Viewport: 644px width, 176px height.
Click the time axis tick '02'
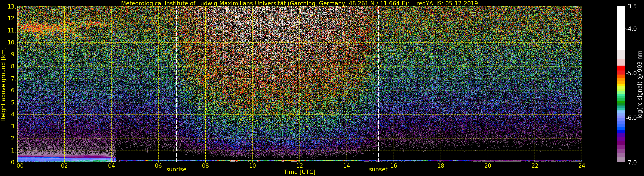click(x=64, y=166)
